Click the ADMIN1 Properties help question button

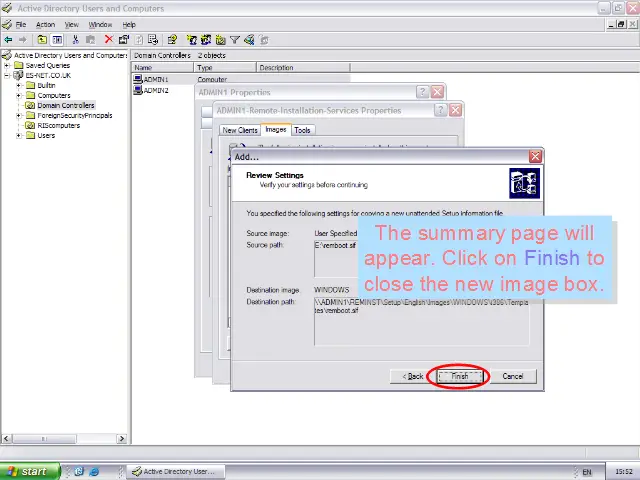pyautogui.click(x=422, y=92)
